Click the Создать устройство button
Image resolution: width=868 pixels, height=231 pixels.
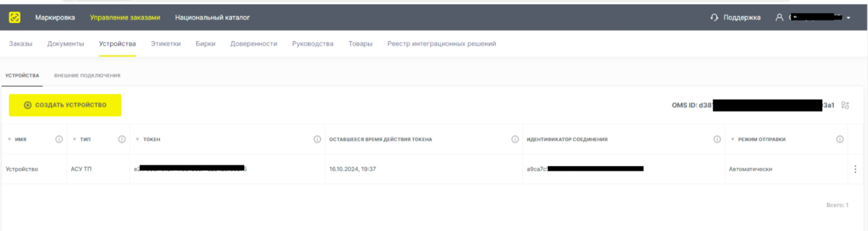65,105
